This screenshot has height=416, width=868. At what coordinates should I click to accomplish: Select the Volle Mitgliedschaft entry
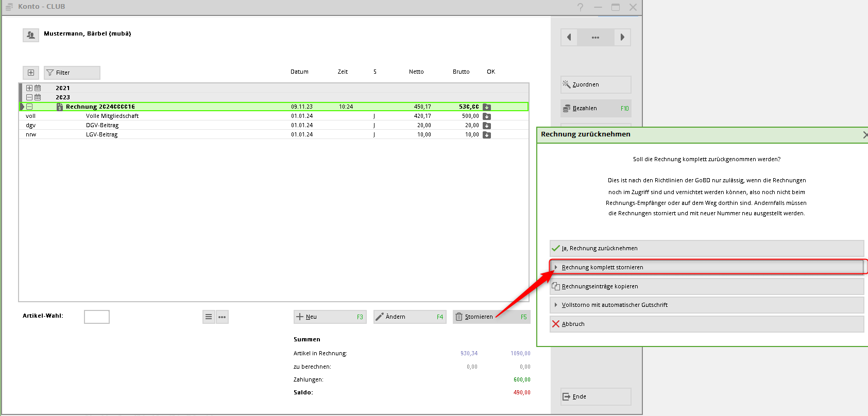tap(112, 116)
